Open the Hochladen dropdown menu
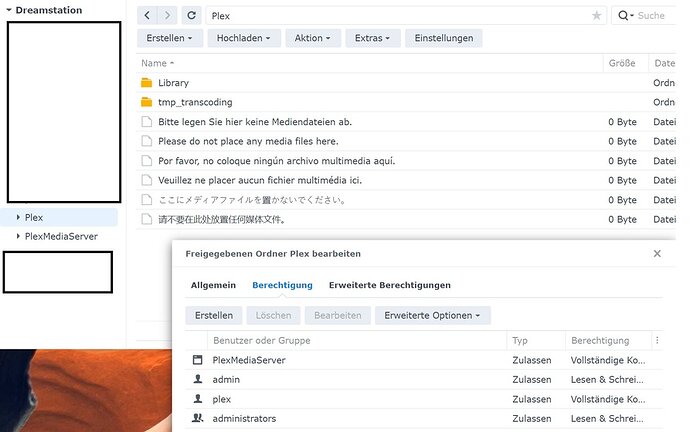Image resolution: width=690 pixels, height=432 pixels. point(244,38)
